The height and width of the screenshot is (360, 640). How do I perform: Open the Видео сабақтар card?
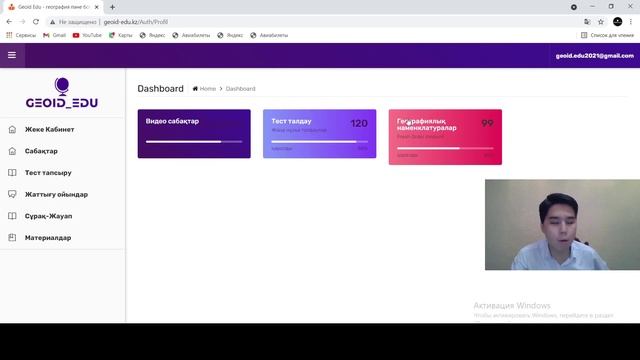(194, 133)
